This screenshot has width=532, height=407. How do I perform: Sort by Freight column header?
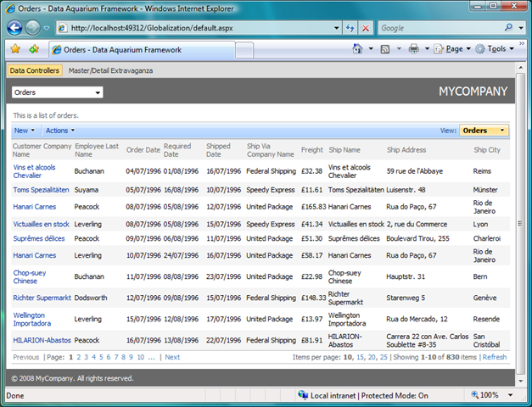click(311, 150)
